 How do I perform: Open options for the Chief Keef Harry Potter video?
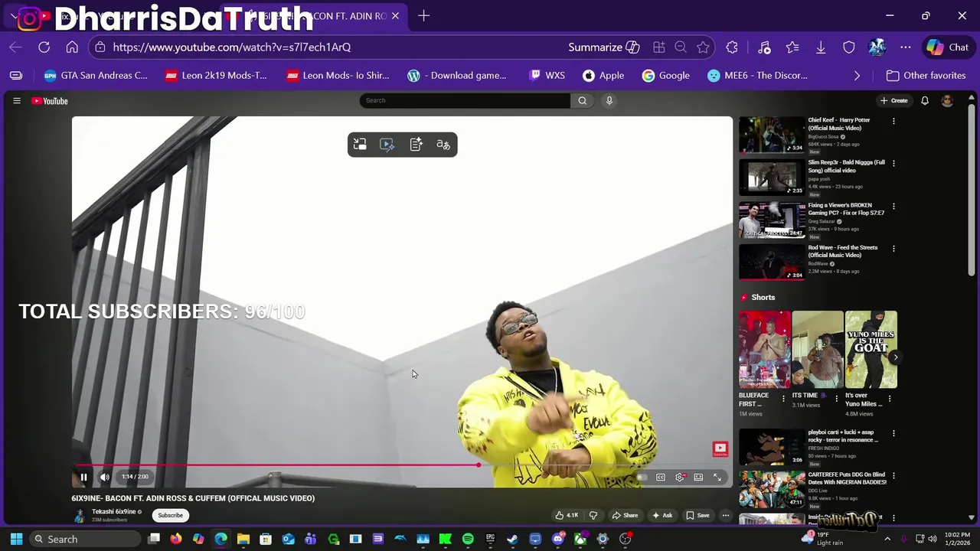893,121
